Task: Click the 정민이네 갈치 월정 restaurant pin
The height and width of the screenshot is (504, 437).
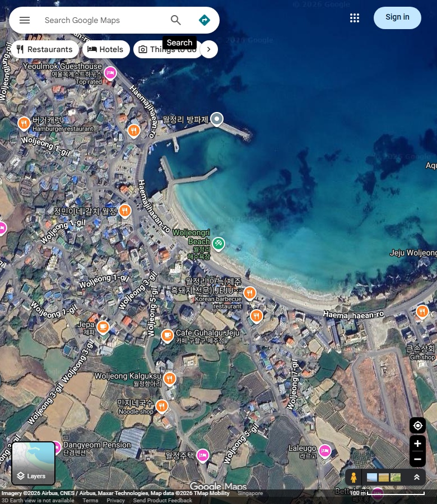Action: point(125,212)
